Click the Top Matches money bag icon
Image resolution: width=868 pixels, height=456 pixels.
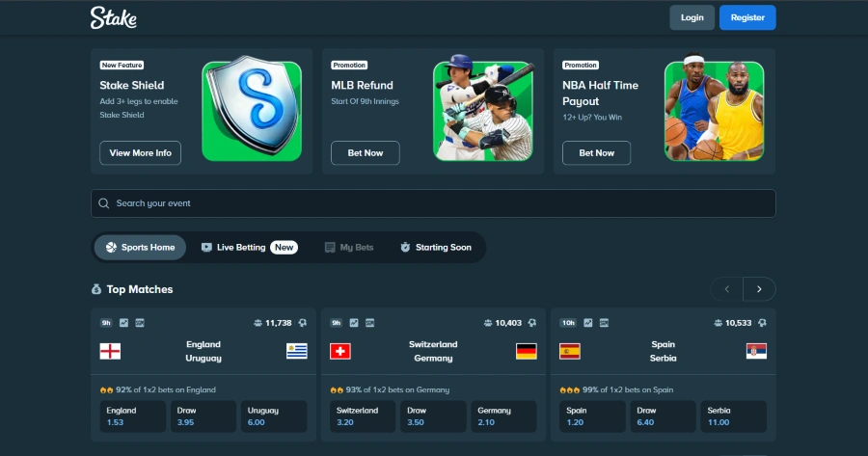(96, 289)
